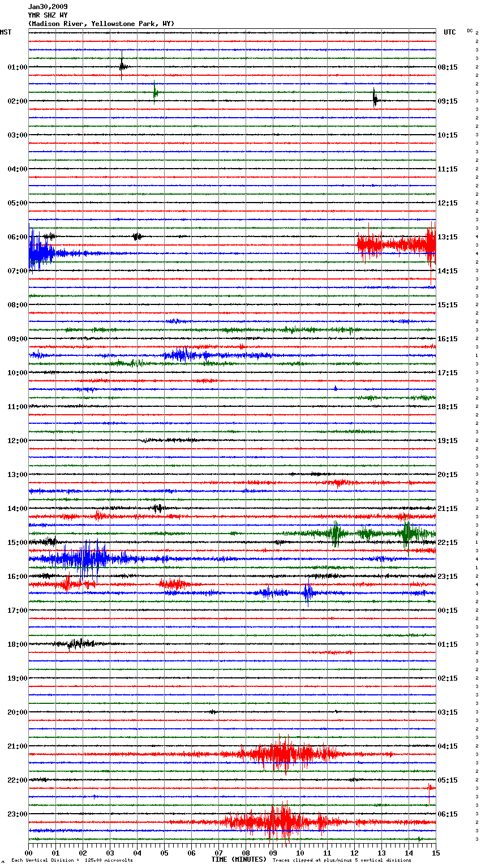The image size is (481, 868).
Task: Pick the 22:15 UTC time label
Action: coord(448,543)
